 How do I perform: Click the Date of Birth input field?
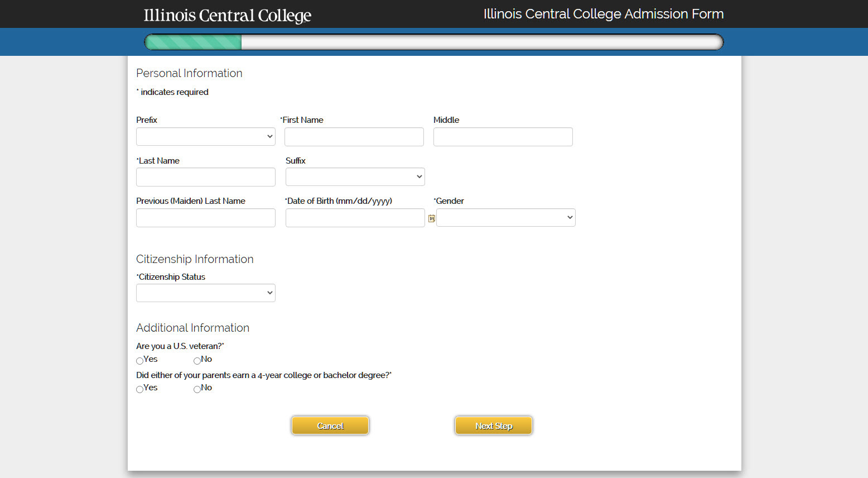[x=355, y=218]
